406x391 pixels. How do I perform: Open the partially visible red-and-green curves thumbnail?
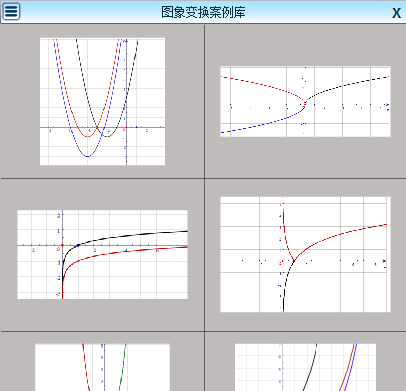[x=102, y=367]
